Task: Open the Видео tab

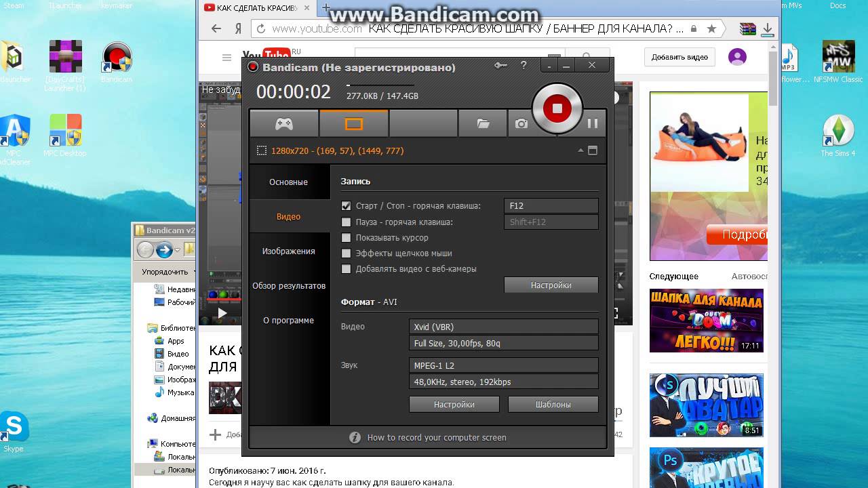Action: tap(288, 216)
